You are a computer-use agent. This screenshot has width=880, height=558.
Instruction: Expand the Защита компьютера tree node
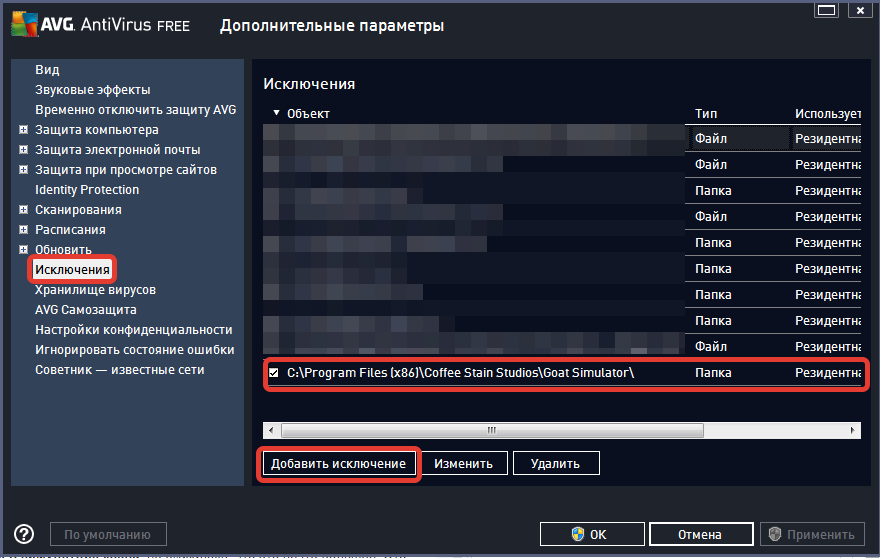(x=23, y=130)
